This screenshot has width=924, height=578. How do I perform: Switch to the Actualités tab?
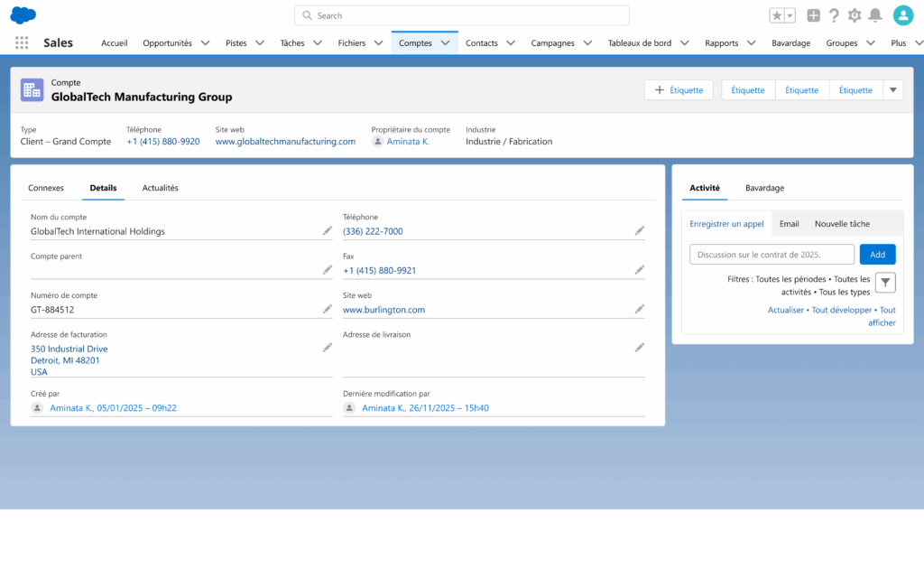coord(161,188)
